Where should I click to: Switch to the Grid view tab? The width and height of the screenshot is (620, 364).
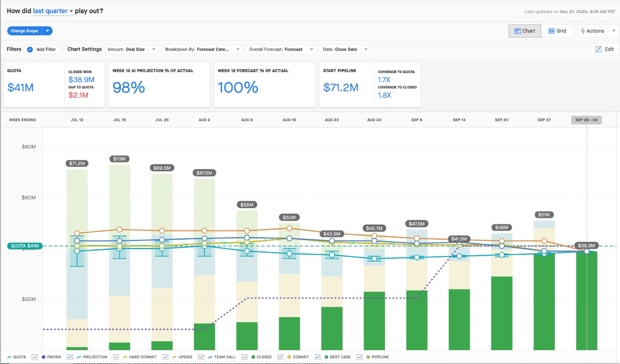click(x=557, y=31)
